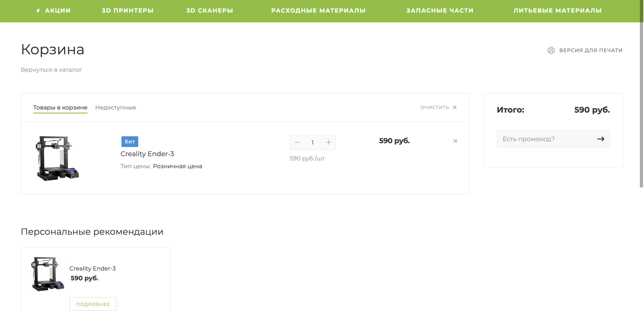Screen dimensions: 644x311
Task: Go back via Вернуться в каталог link
Action: (51, 70)
